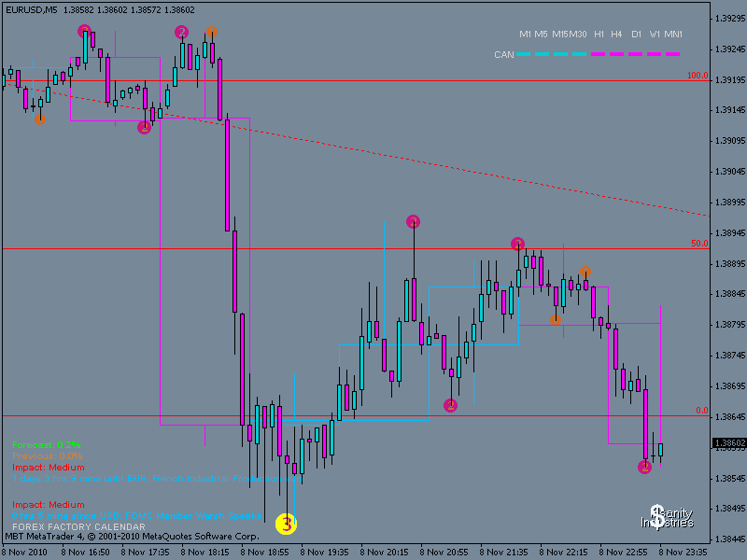Click the Sanity Industries logo

668,517
